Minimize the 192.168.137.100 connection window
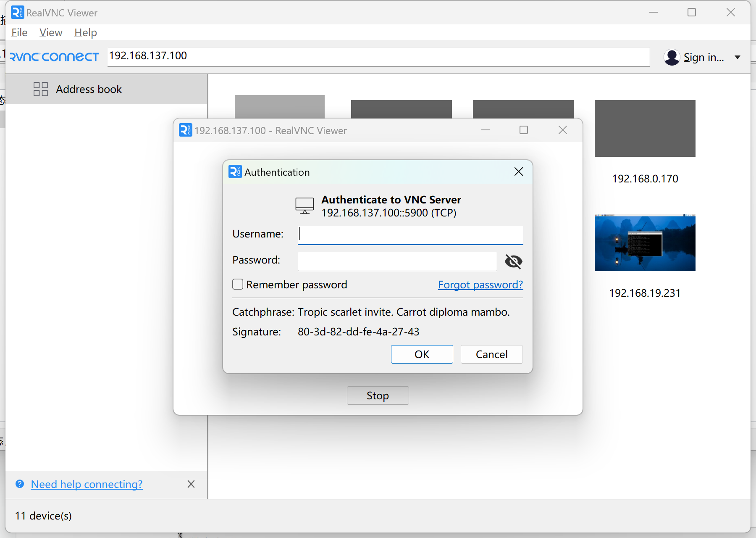Viewport: 756px width, 538px height. click(x=486, y=130)
